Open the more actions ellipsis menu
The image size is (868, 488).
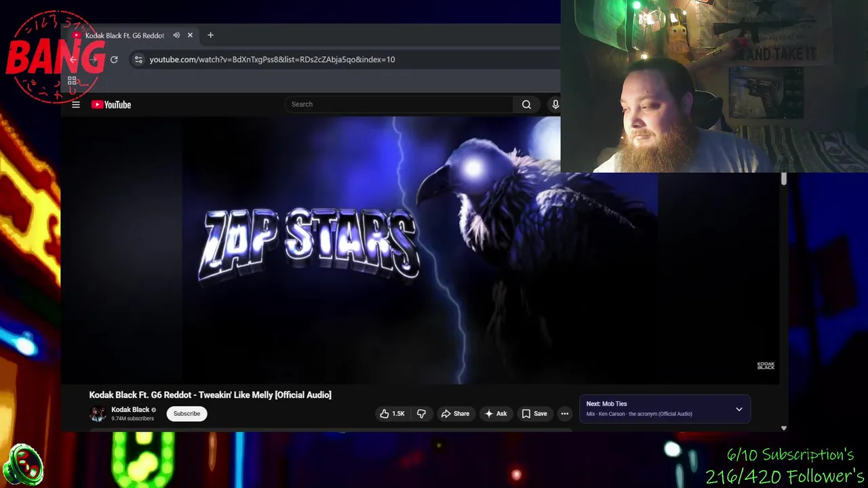564,413
